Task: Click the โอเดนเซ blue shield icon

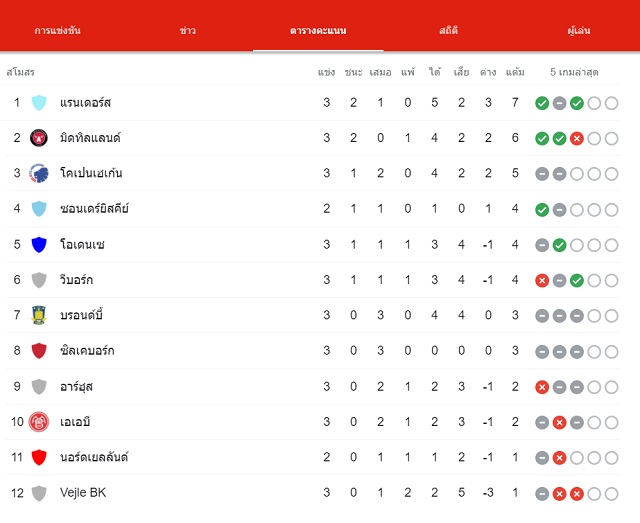Action: (39, 245)
